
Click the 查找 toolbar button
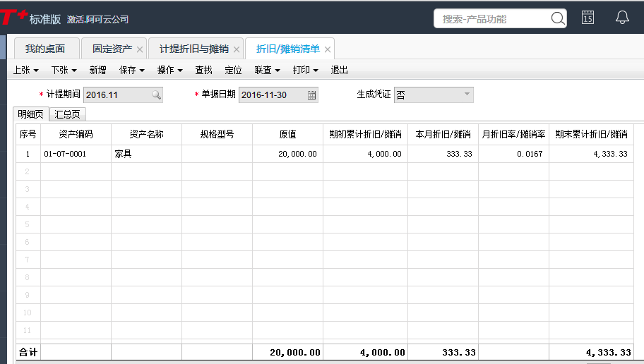point(203,70)
